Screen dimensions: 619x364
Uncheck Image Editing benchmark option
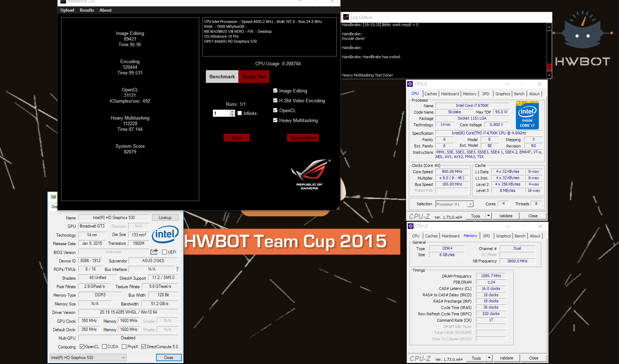click(275, 91)
